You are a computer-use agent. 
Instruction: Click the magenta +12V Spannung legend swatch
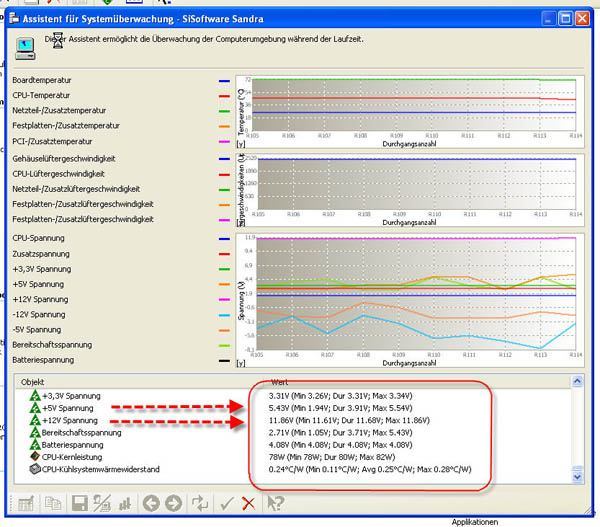(224, 299)
